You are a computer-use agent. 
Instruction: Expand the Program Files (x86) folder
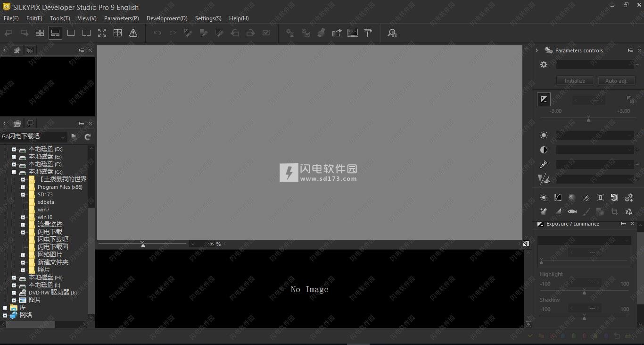(23, 187)
